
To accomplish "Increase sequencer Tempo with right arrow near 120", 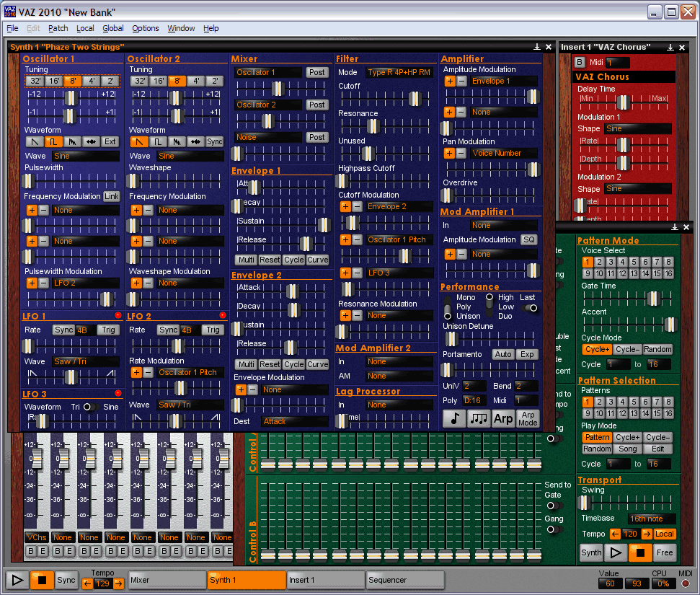I will 647,534.
